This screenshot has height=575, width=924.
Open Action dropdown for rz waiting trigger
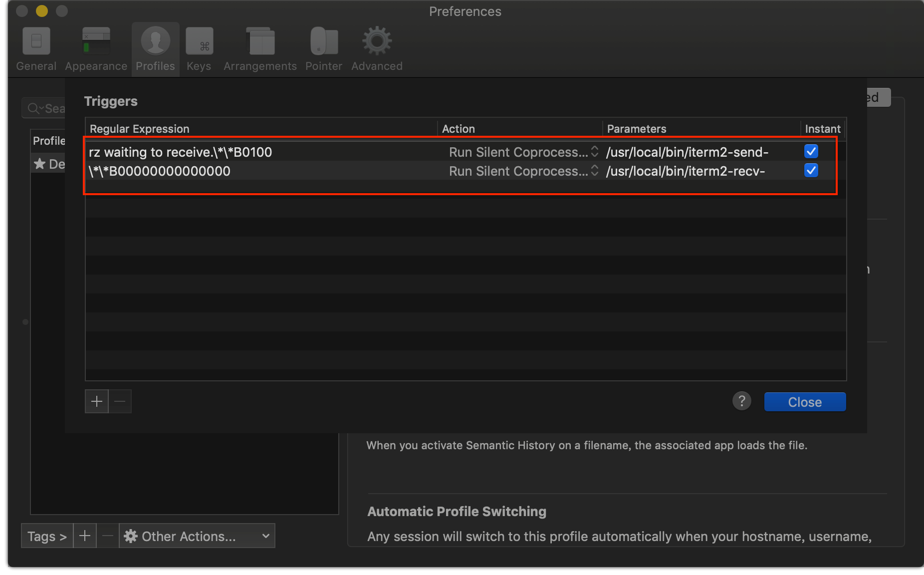[523, 152]
